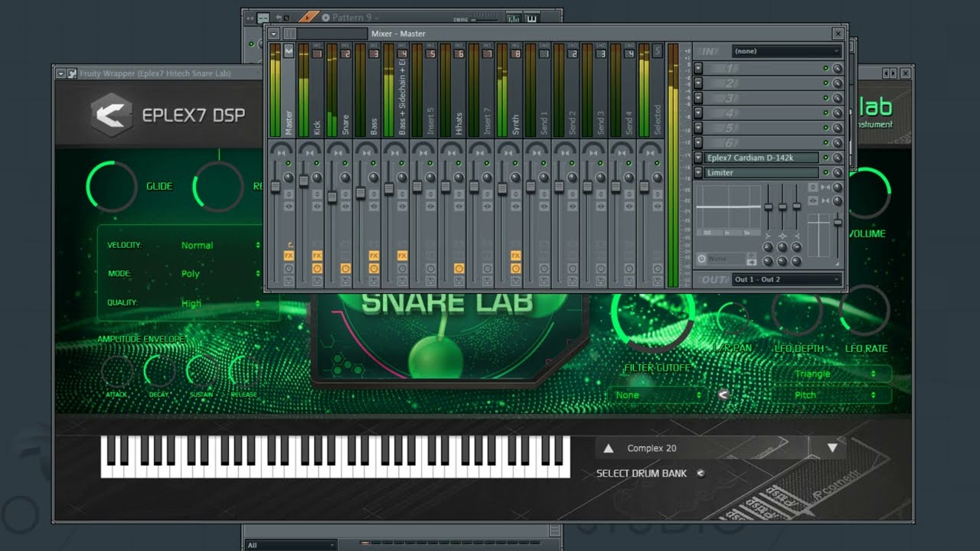The image size is (980, 551).
Task: Click a key on the Snare Lab piano keyboard
Action: coord(335,457)
